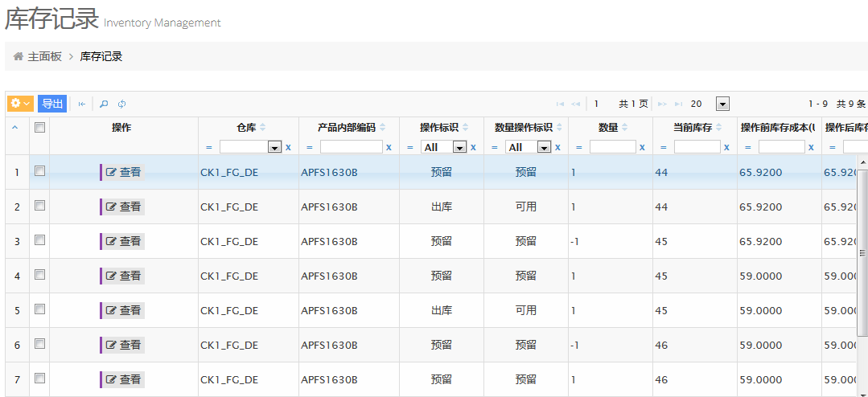Open the 数量操作标识 filter dropdown showing All
This screenshot has width=868, height=397.
pyautogui.click(x=528, y=147)
